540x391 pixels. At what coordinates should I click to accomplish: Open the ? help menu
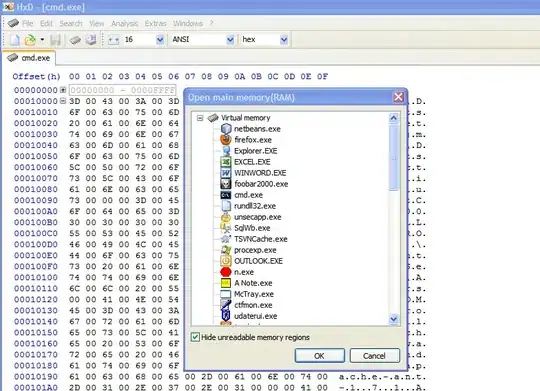tap(211, 23)
